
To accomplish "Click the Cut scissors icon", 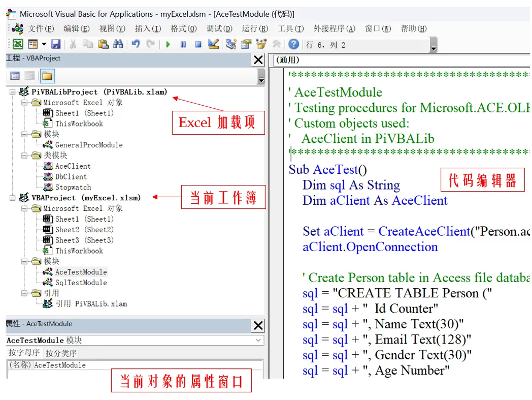I will (x=73, y=45).
